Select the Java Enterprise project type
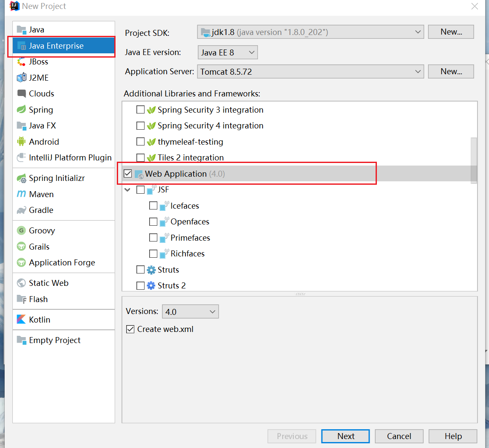The height and width of the screenshot is (448, 489). [x=64, y=46]
